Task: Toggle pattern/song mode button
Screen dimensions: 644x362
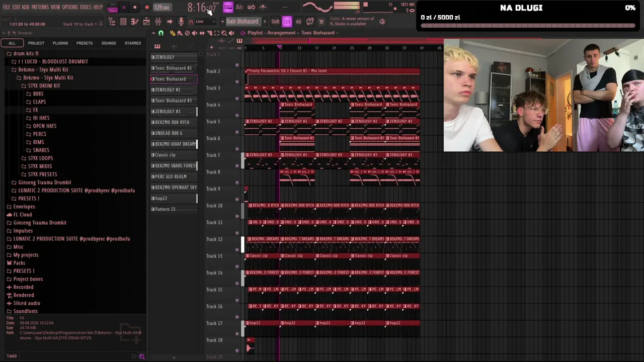Action: (x=112, y=8)
